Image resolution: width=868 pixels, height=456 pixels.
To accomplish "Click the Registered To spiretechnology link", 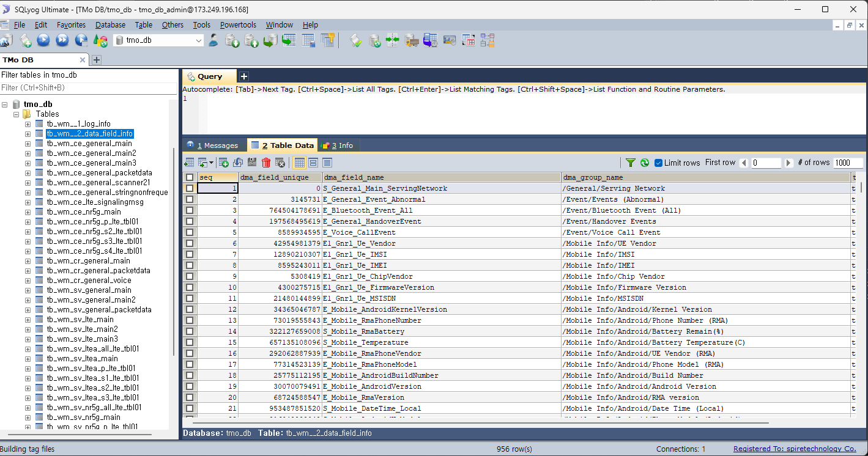I will (x=795, y=449).
